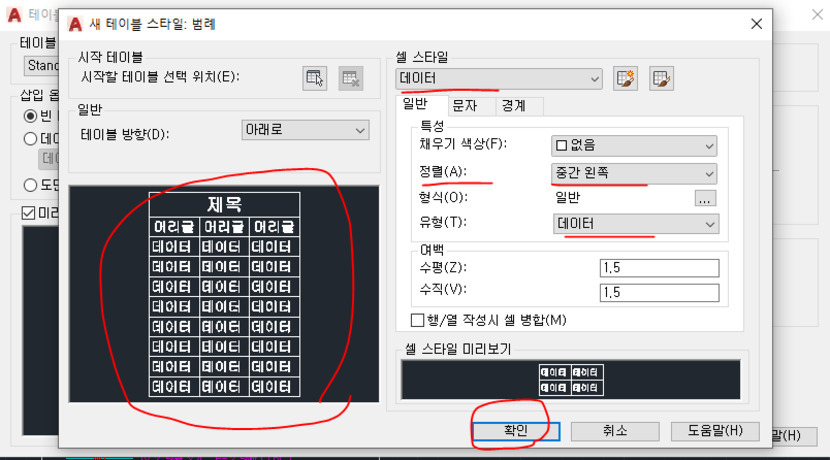Switch to the 문자 tab
830x460 pixels.
[465, 103]
